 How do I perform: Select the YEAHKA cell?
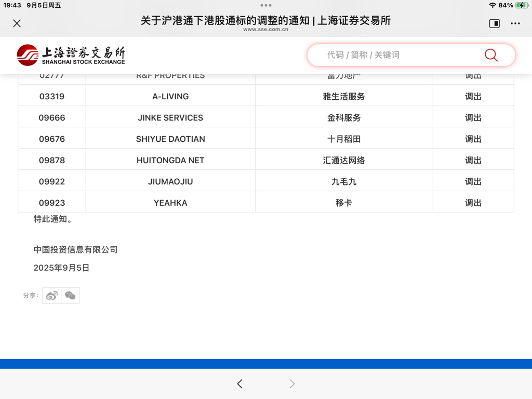tap(170, 203)
